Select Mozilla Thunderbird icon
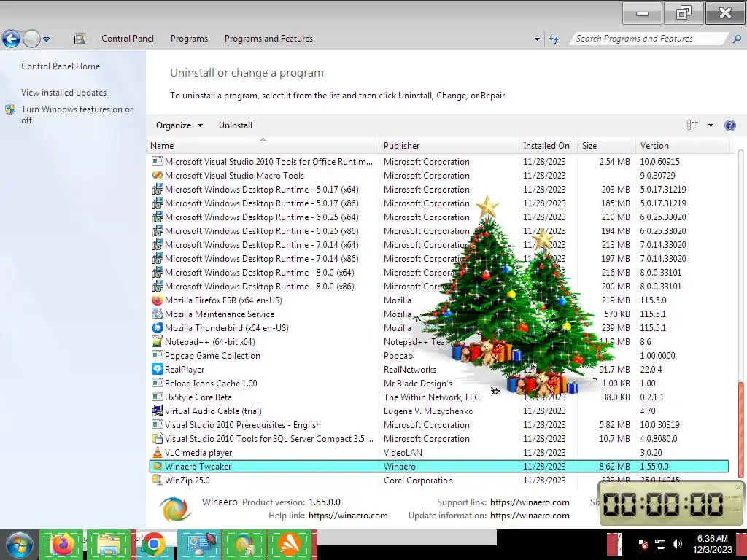747x560 pixels. [158, 328]
